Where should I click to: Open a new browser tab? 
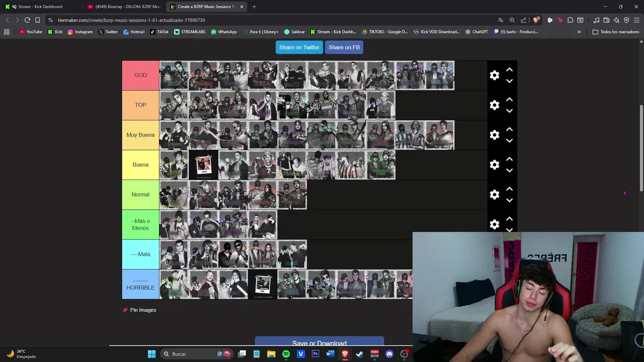[x=254, y=7]
